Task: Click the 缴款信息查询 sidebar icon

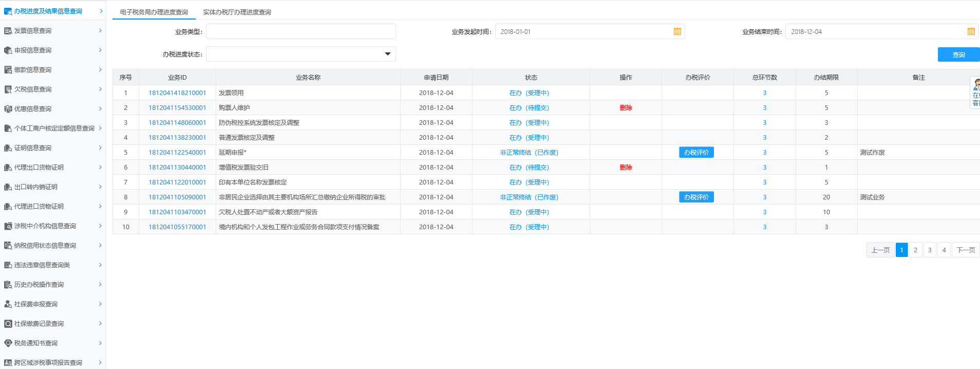Action: click(x=8, y=70)
